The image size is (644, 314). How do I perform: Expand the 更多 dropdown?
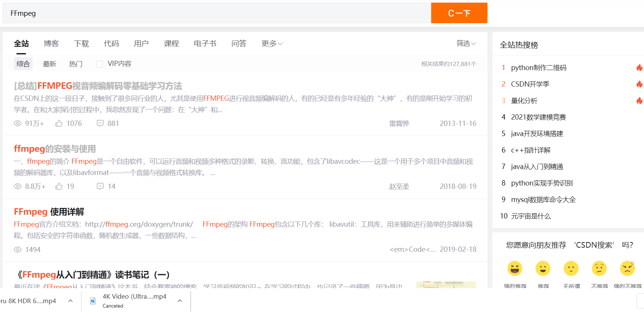272,43
